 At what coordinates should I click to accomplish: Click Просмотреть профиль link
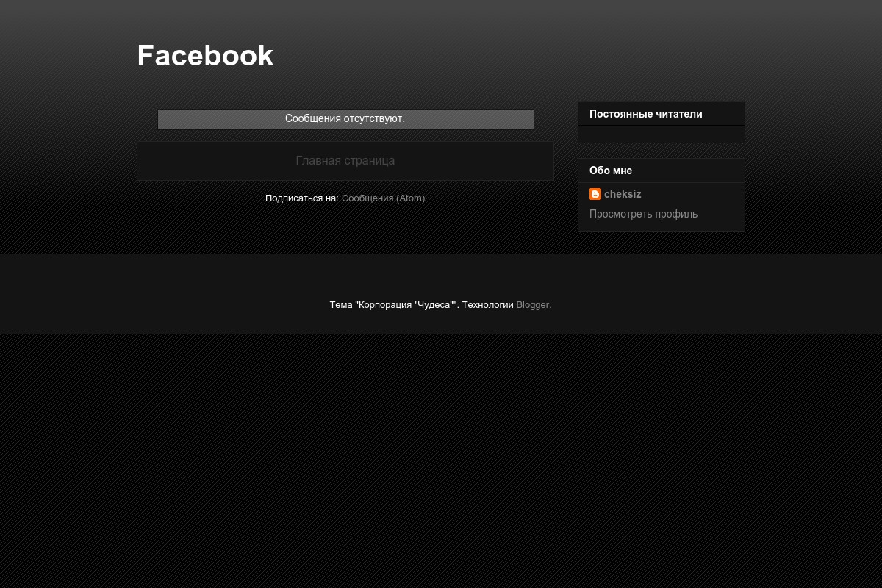(x=643, y=214)
